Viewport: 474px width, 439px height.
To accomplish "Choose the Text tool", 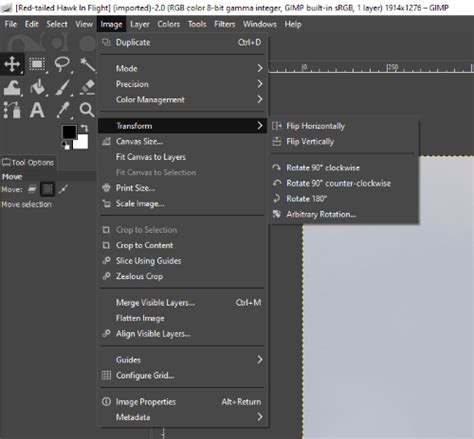I will click(37, 110).
